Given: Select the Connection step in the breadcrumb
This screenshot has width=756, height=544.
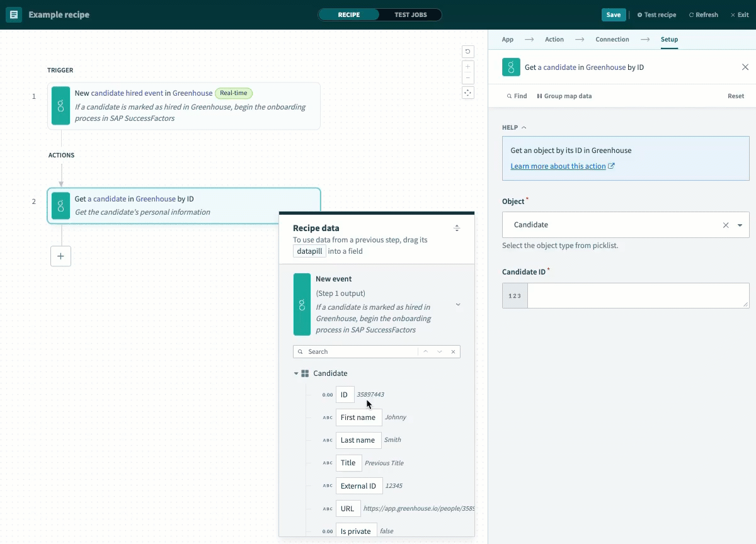Looking at the screenshot, I should click(x=612, y=39).
